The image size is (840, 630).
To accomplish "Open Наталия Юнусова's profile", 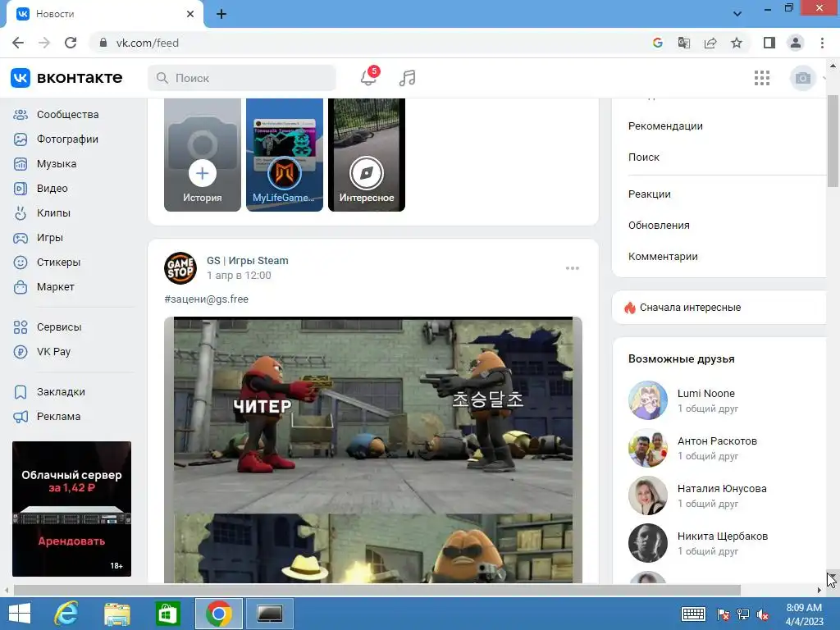I will 722,489.
